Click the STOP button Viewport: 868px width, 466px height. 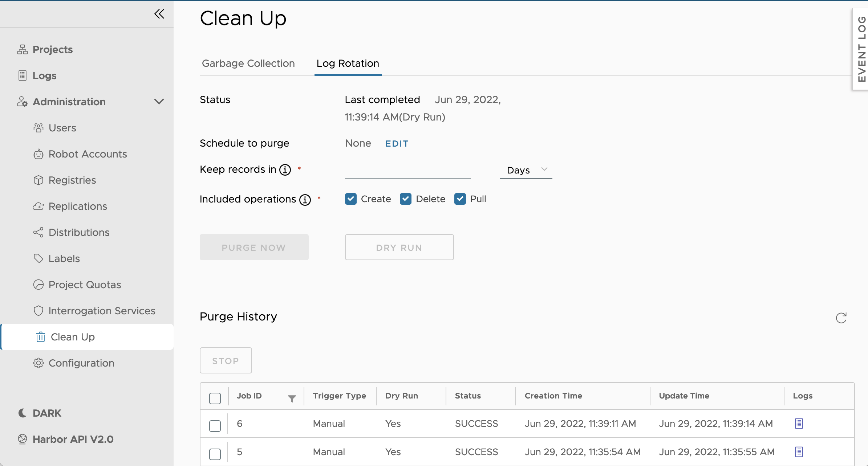pyautogui.click(x=226, y=360)
